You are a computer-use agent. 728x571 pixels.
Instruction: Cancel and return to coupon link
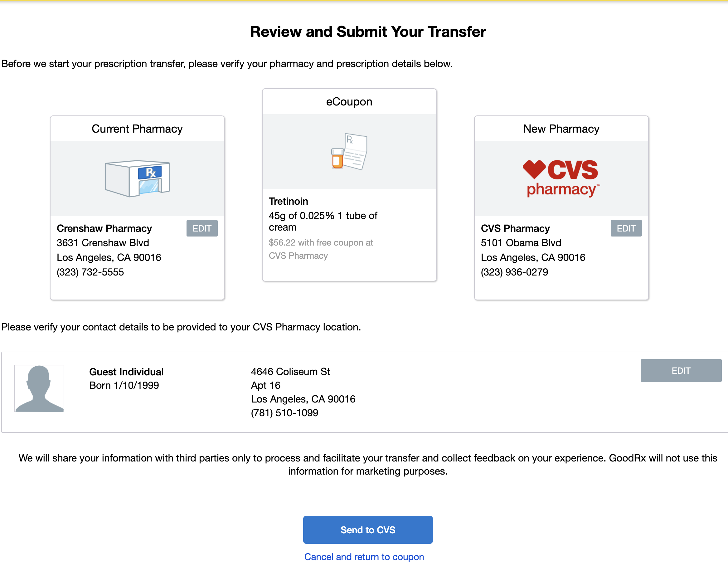pyautogui.click(x=364, y=557)
